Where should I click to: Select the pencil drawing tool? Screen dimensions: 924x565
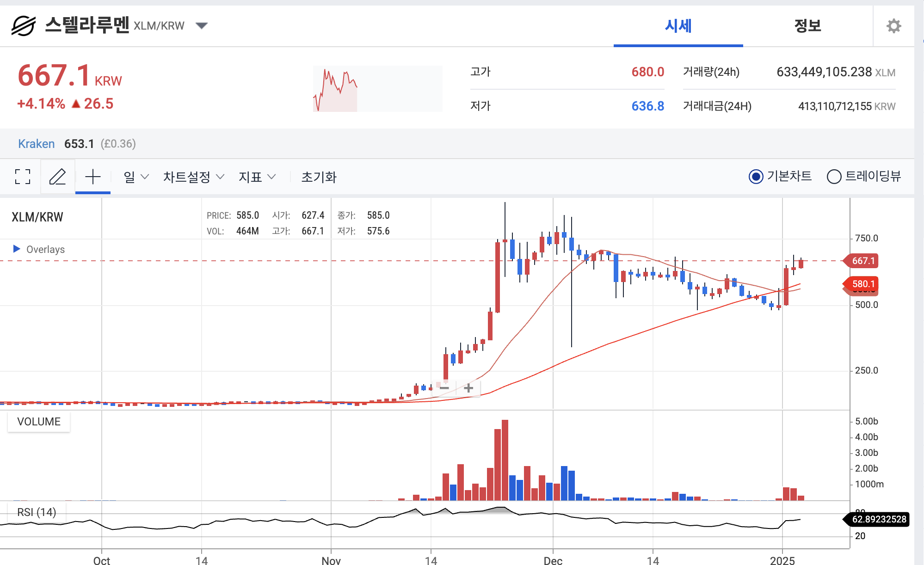click(58, 177)
